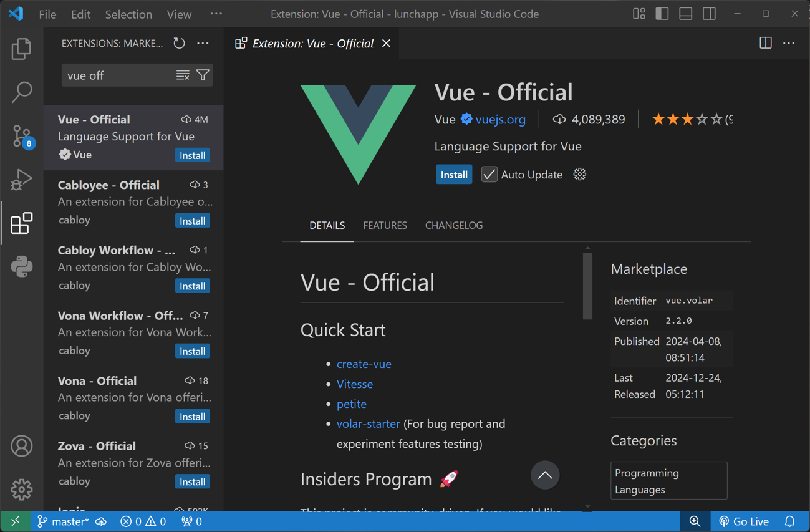Open the extensions filter menu
Image resolution: width=810 pixels, height=532 pixels.
(203, 75)
